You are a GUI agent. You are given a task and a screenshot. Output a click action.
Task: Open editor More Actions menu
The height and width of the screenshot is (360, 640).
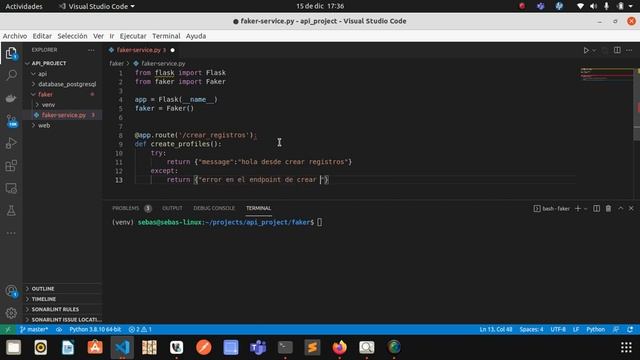click(x=629, y=50)
